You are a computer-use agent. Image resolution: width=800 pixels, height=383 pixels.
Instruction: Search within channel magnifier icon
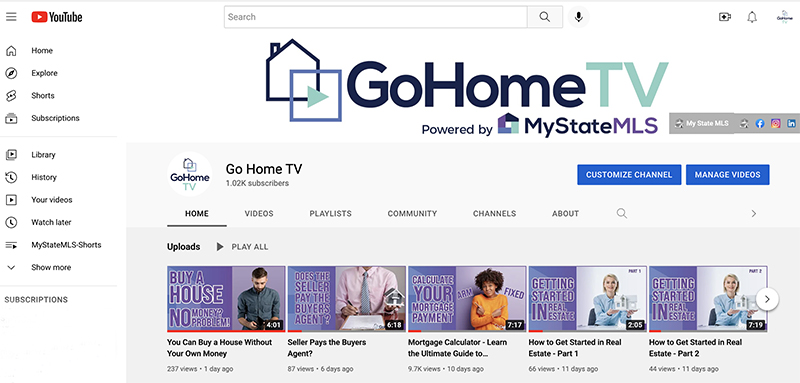tap(621, 213)
